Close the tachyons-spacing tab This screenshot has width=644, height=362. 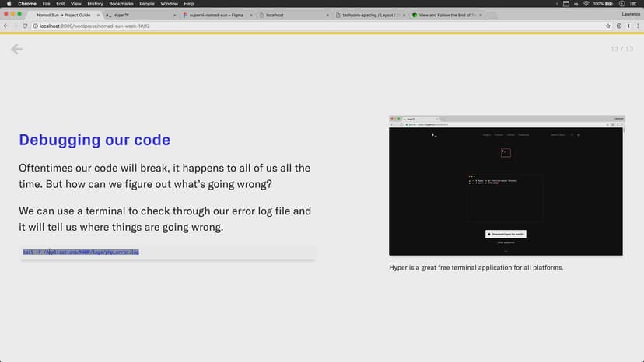(404, 16)
